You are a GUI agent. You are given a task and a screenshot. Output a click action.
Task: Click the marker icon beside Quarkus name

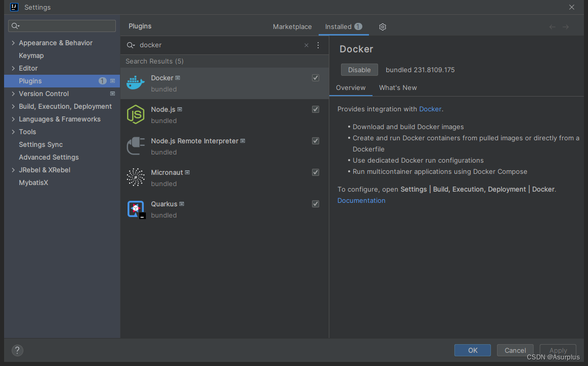tap(181, 204)
